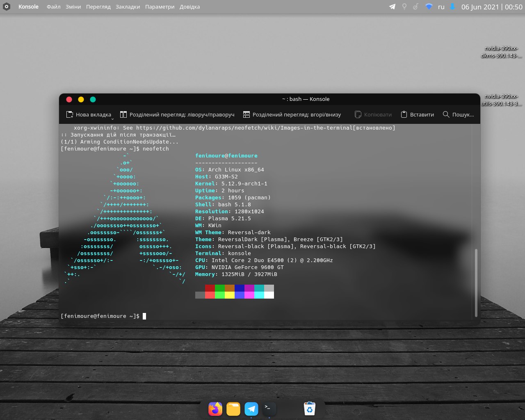Split the view with вгорі/внизу button
This screenshot has width=525, height=420.
[292, 114]
